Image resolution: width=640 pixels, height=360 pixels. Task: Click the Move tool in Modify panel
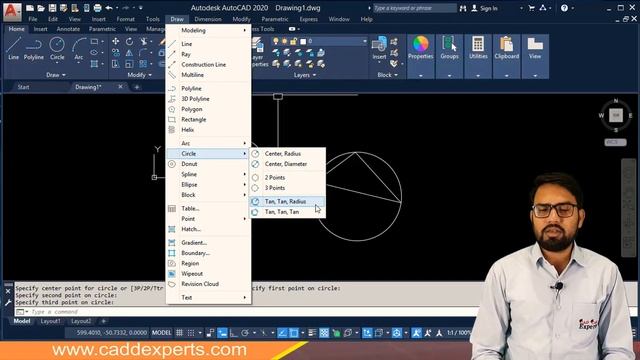(116, 42)
